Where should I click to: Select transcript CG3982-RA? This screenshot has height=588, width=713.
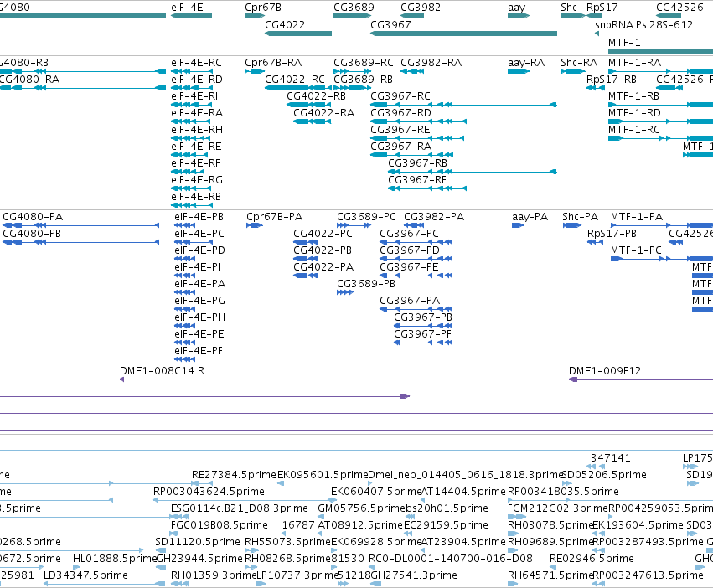point(412,71)
